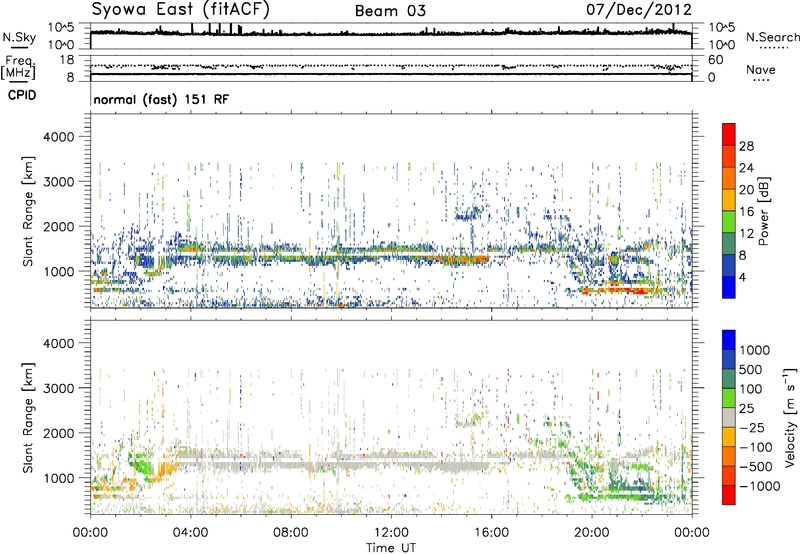Click the 'N.Search' legend label
800x554 pixels.
tap(772, 37)
